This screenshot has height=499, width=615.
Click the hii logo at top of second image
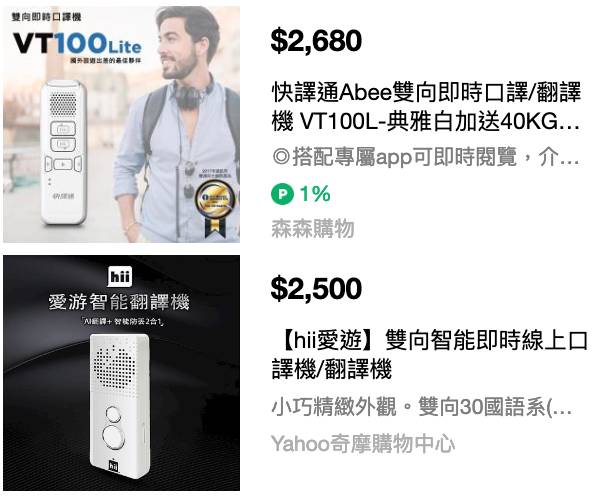pyautogui.click(x=119, y=277)
